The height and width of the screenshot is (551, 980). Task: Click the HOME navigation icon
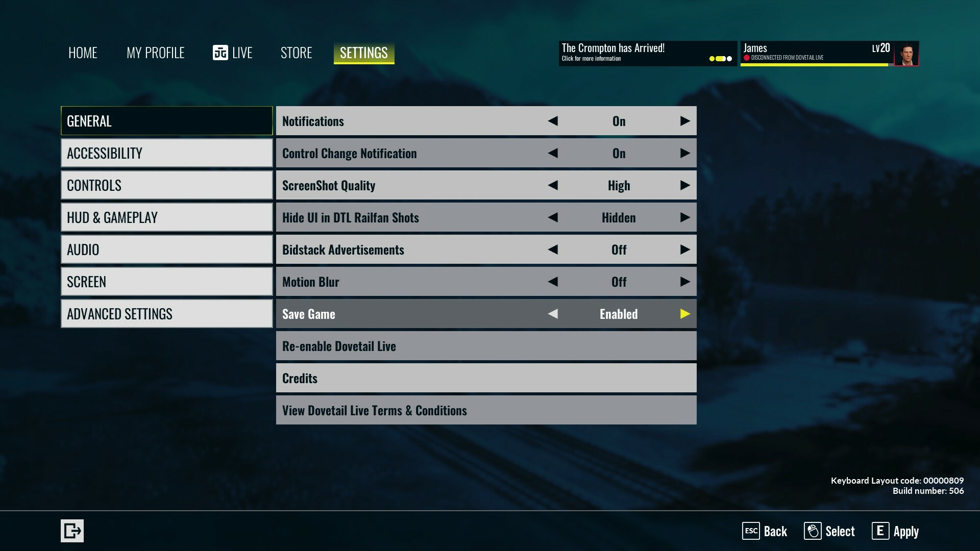82,52
